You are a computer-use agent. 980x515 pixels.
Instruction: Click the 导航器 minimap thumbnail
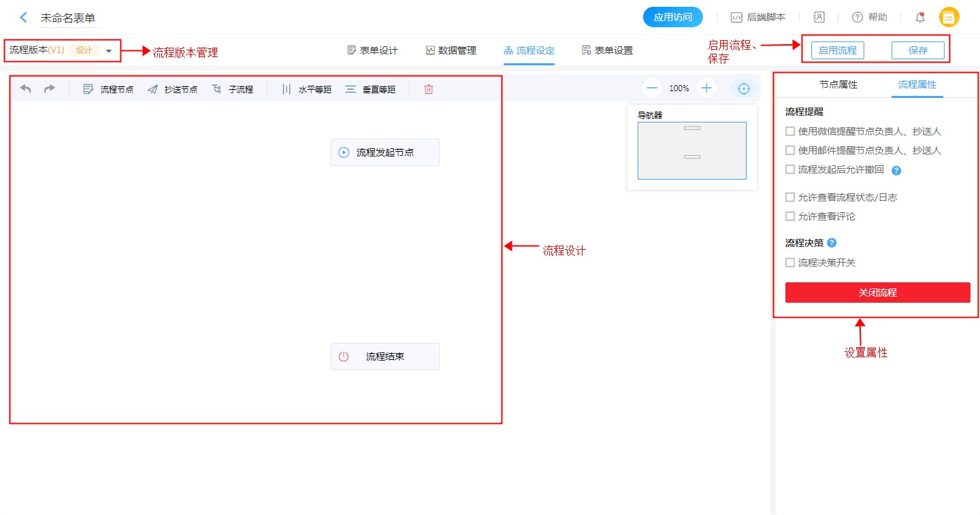(x=691, y=150)
